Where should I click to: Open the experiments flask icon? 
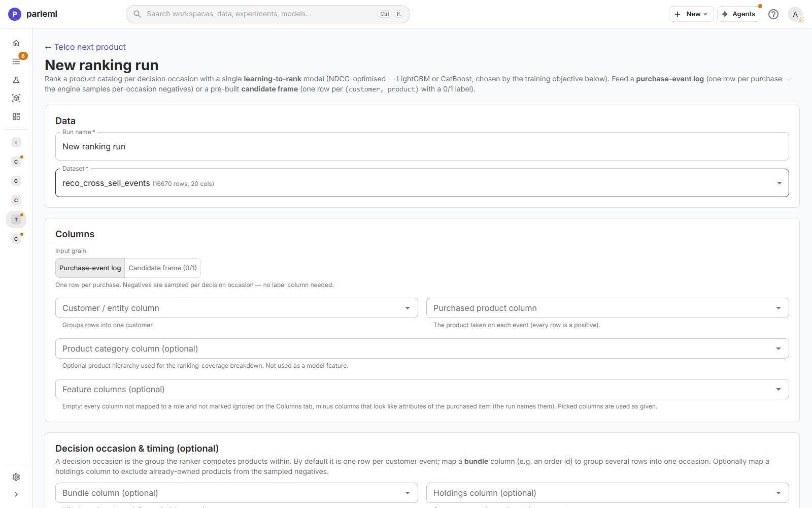point(16,80)
